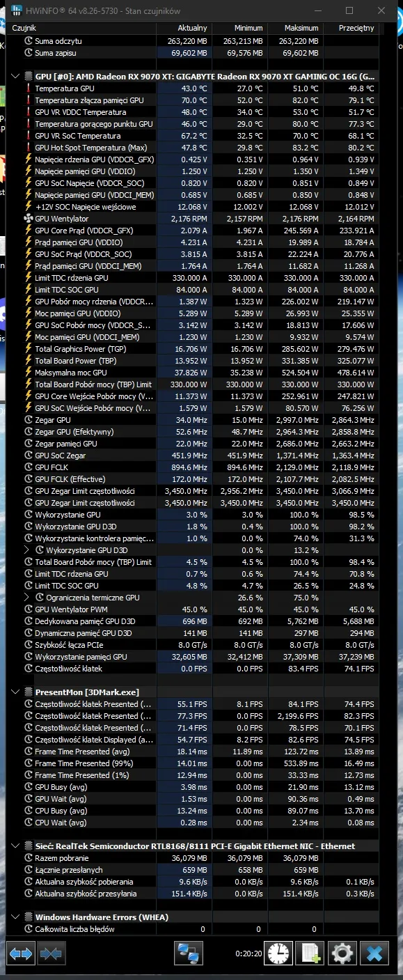This screenshot has width=403, height=980.
Task: Maximize the HWiNFO sensor window
Action: click(x=349, y=10)
